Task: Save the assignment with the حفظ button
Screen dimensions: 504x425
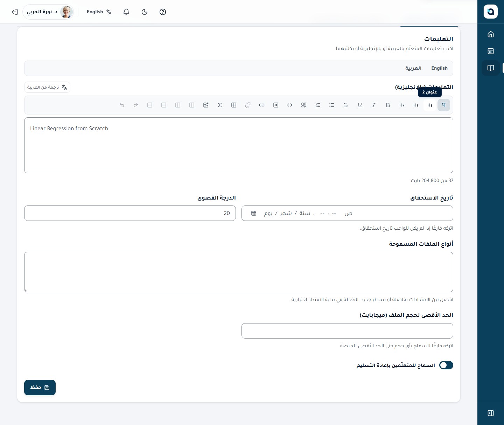Action: pos(40,388)
